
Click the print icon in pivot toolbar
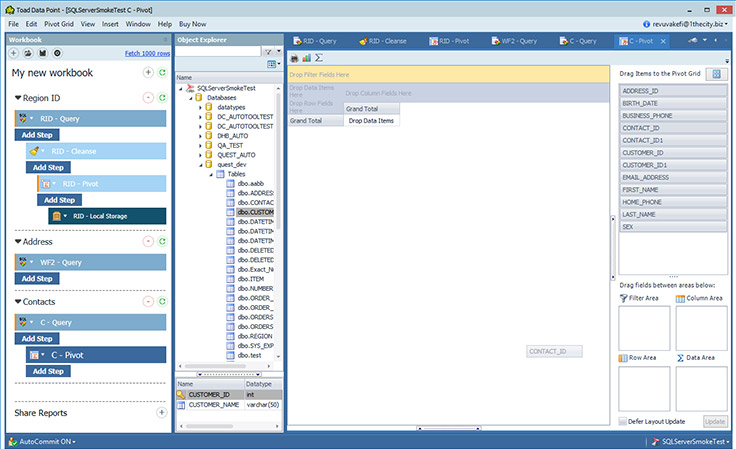pos(294,58)
